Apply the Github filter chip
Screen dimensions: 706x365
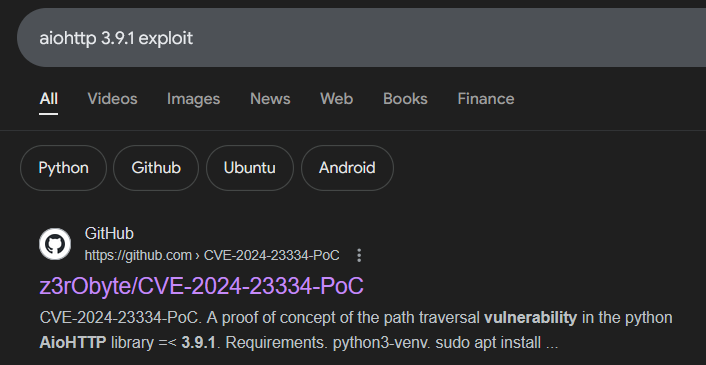pos(156,168)
